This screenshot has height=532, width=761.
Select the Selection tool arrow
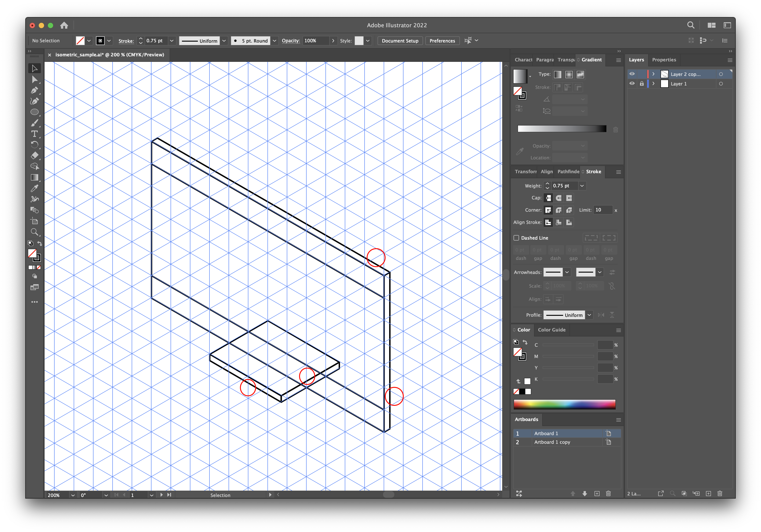click(35, 68)
